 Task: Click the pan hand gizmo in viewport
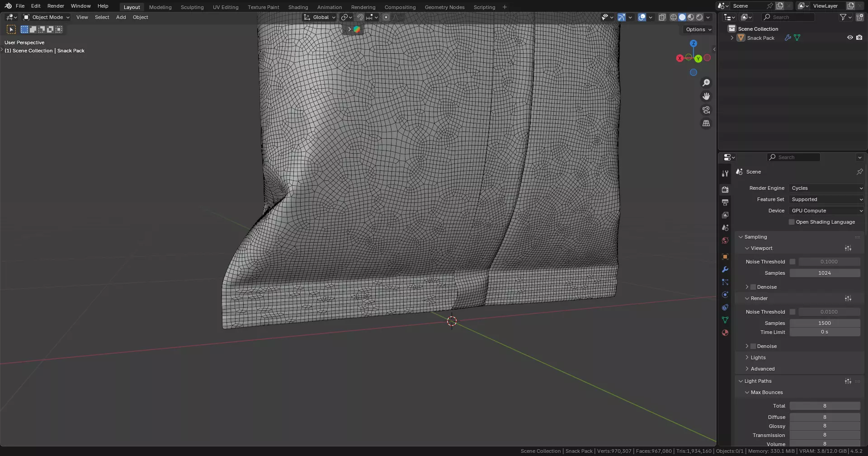coord(706,96)
